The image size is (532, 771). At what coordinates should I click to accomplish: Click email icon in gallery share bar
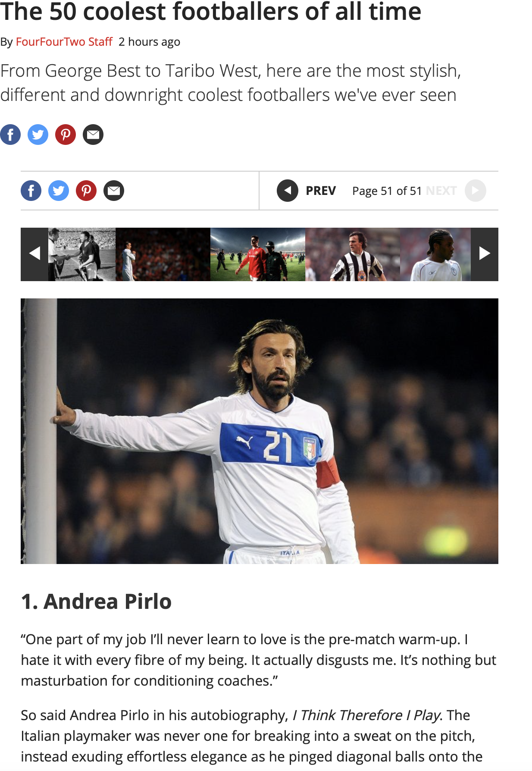click(114, 191)
